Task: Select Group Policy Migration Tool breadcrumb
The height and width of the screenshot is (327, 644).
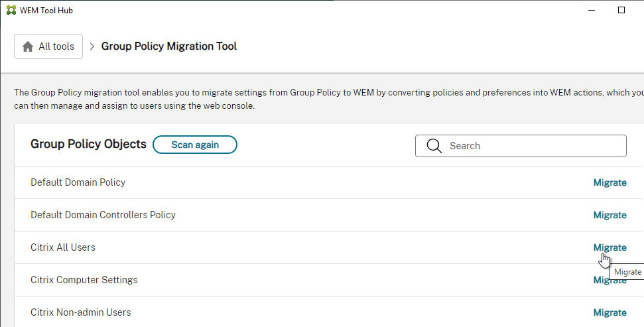Action: pos(169,46)
